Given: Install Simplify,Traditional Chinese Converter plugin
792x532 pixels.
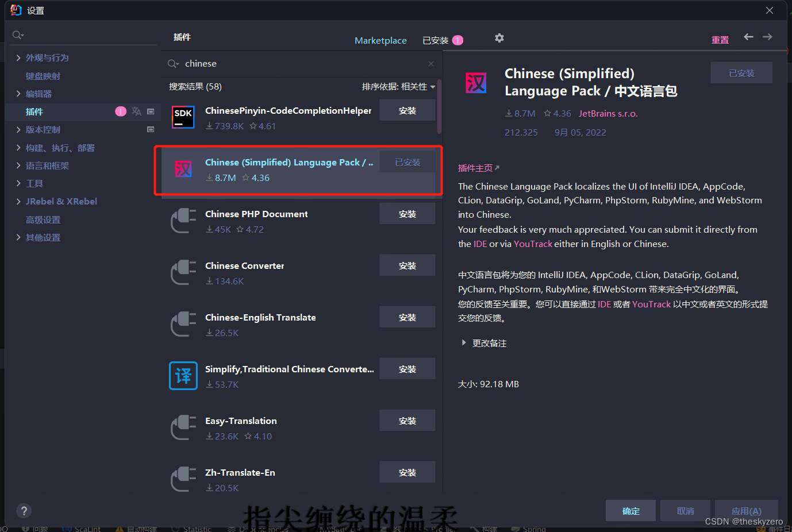Looking at the screenshot, I should click(x=407, y=369).
